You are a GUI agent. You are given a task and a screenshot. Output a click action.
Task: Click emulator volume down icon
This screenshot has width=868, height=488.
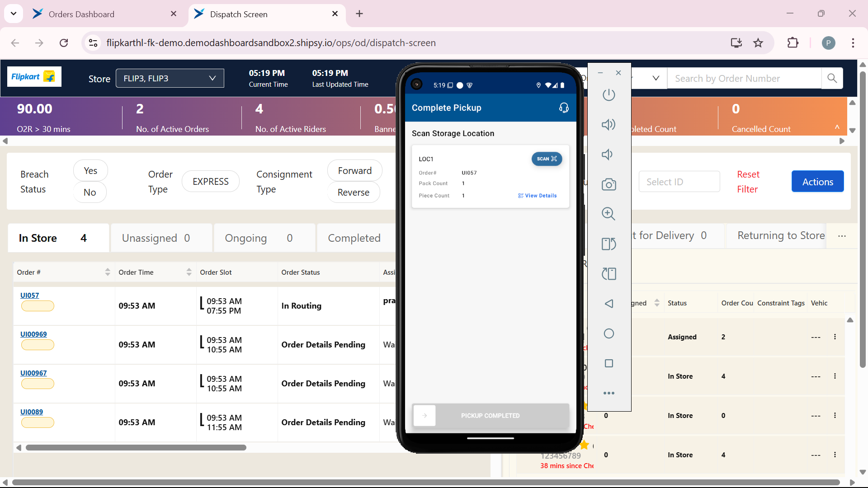(608, 155)
